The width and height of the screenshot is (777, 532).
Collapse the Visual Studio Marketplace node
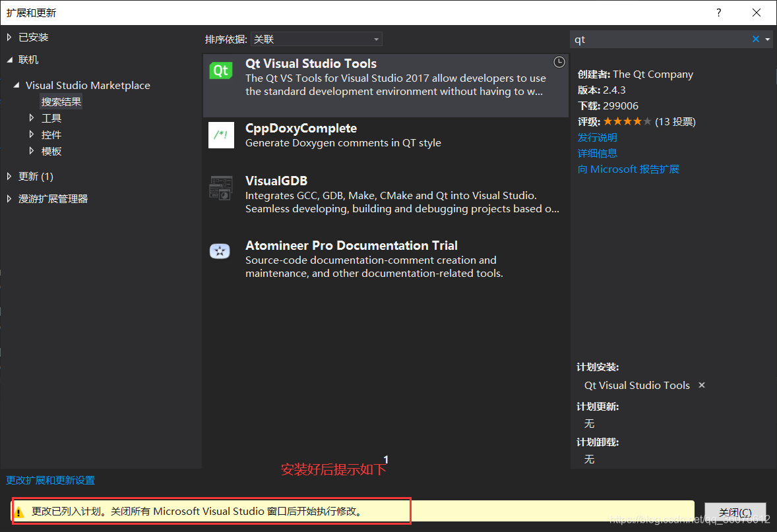(16, 85)
